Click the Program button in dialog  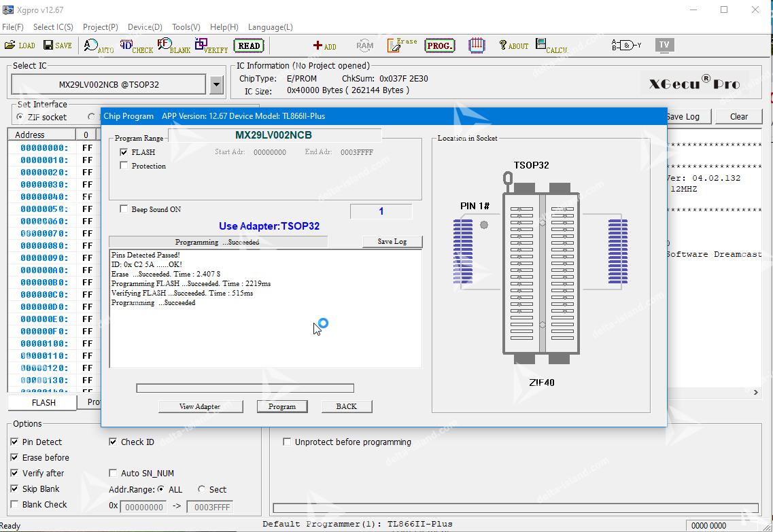[282, 406]
